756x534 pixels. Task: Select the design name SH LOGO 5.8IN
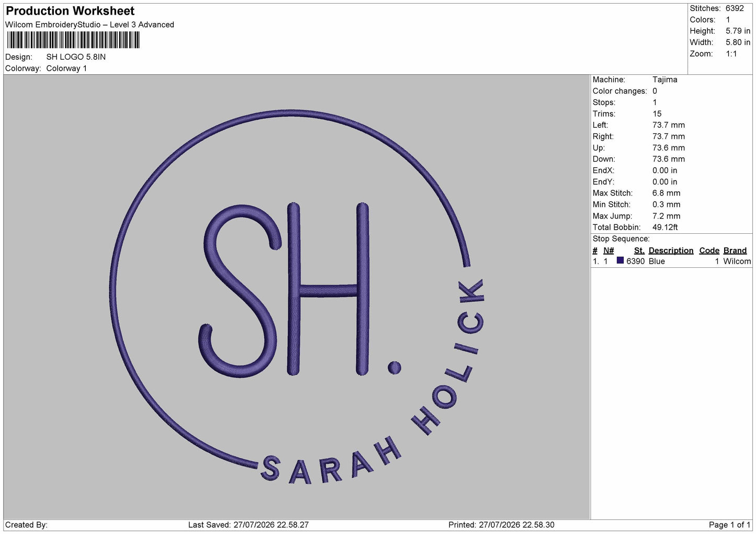[76, 57]
